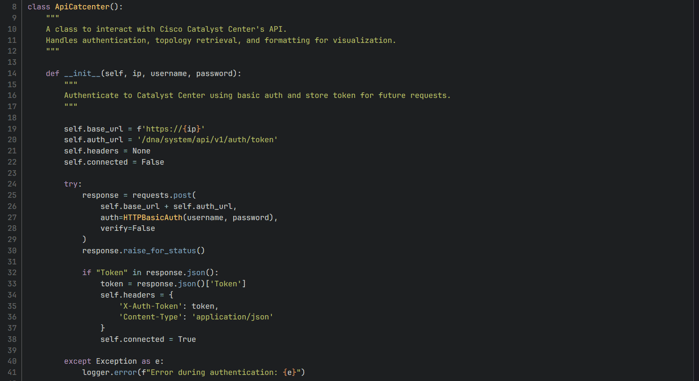Click HTTPBasicAuth in the auth argument
This screenshot has width=699, height=381.
153,217
